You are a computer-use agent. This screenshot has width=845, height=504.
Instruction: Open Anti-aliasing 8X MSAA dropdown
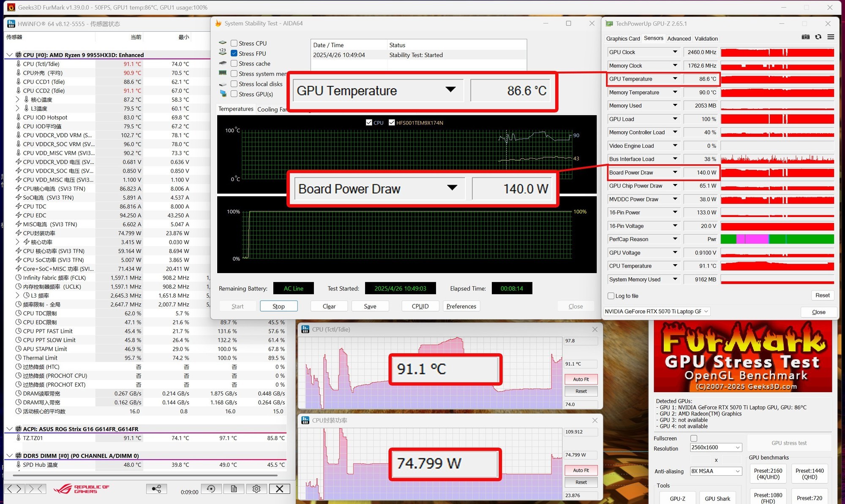click(x=716, y=471)
